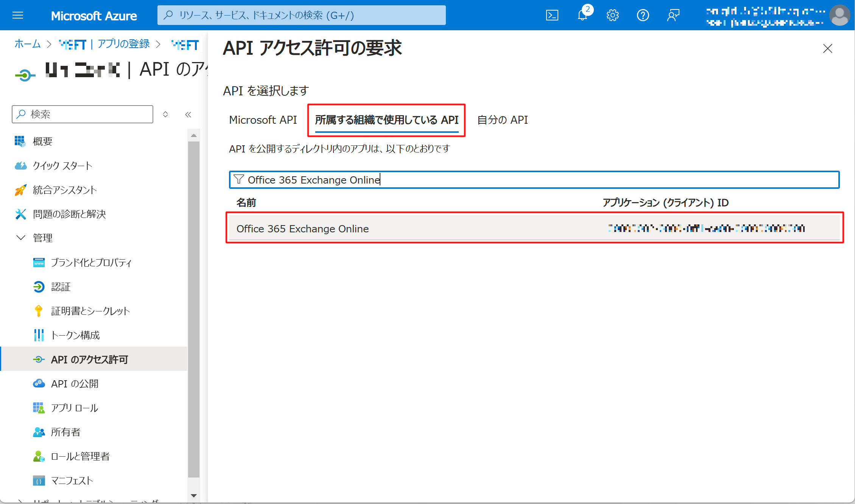This screenshot has height=504, width=855.
Task: Click the 認証 arrow icon
Action: click(x=39, y=287)
